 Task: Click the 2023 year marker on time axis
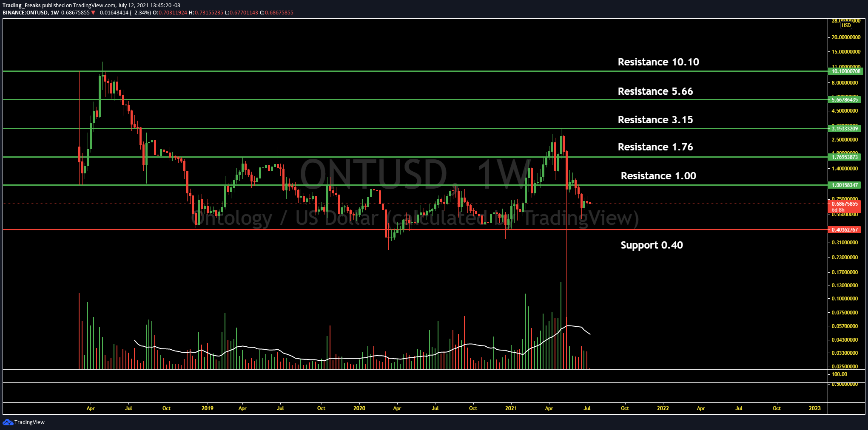[815, 408]
